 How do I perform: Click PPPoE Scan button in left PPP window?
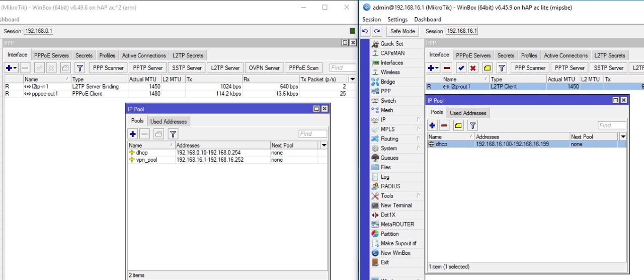304,68
